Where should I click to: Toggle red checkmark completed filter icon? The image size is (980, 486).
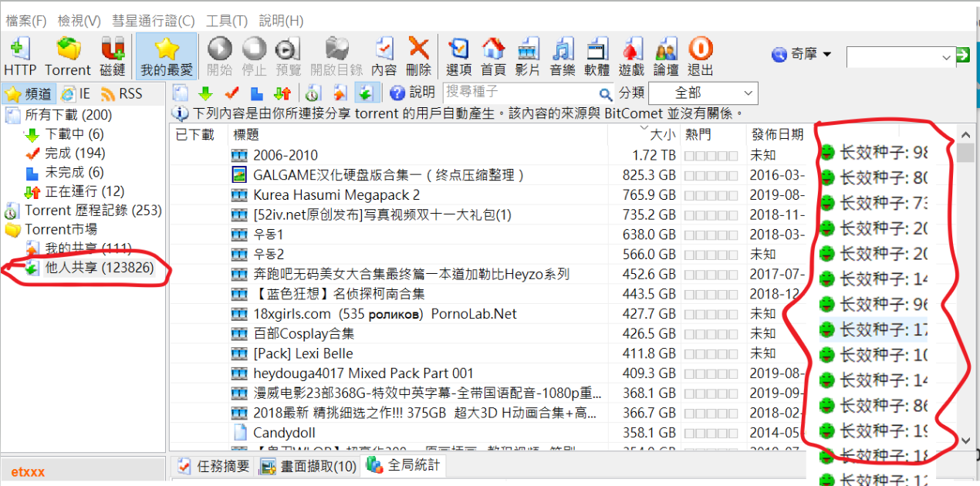tap(231, 93)
